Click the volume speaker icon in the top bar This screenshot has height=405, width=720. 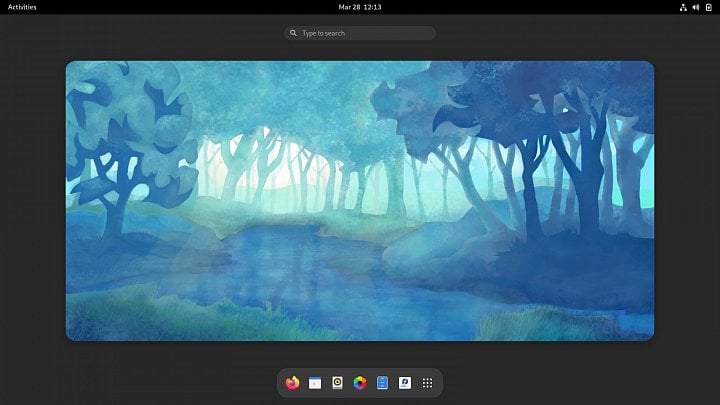coord(696,7)
